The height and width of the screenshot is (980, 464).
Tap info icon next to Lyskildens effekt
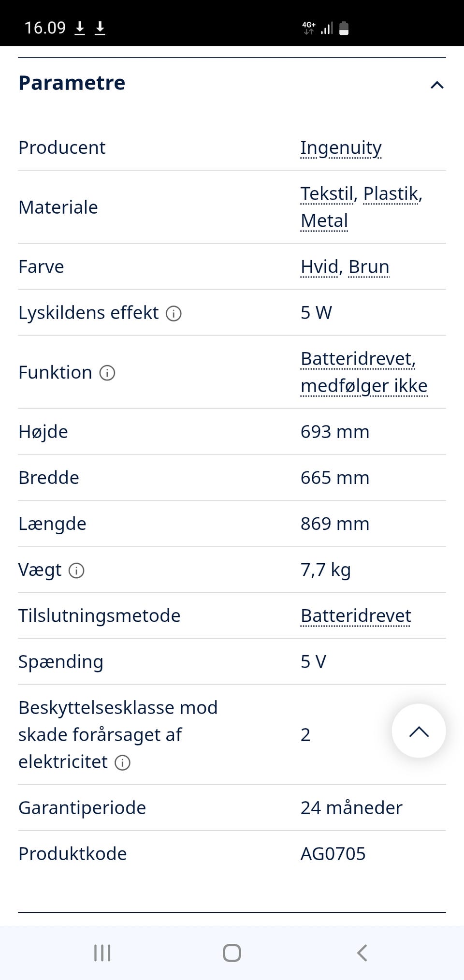pyautogui.click(x=174, y=314)
